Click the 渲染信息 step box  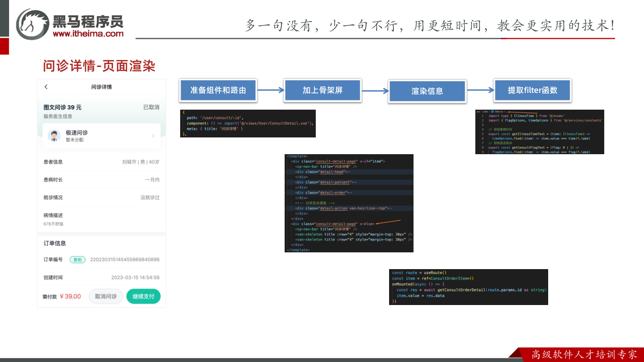[x=427, y=90]
